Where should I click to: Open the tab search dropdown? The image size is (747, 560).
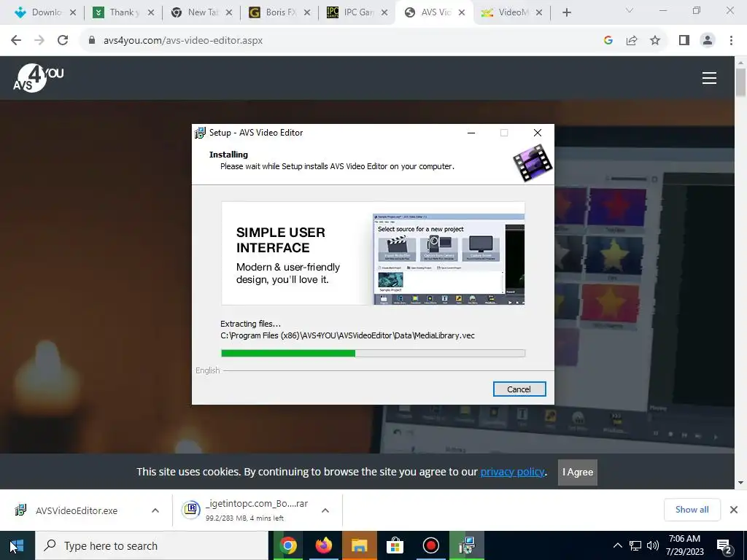(x=630, y=10)
